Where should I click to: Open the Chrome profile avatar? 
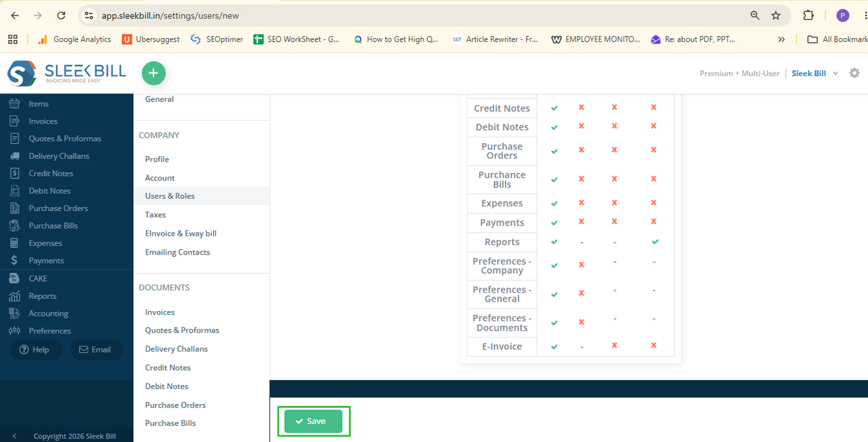click(x=843, y=15)
